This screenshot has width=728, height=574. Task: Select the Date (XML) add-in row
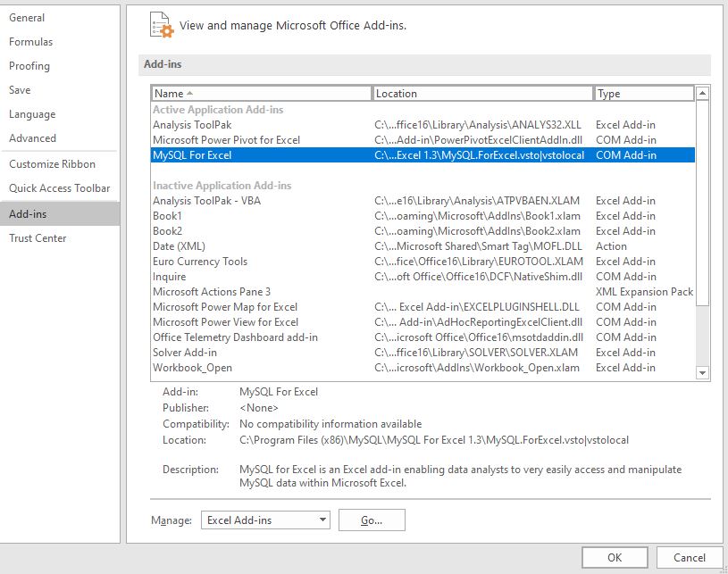click(423, 246)
